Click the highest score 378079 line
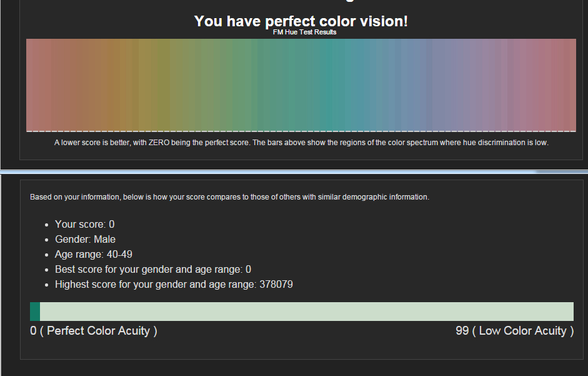The image size is (588, 376). tap(174, 285)
